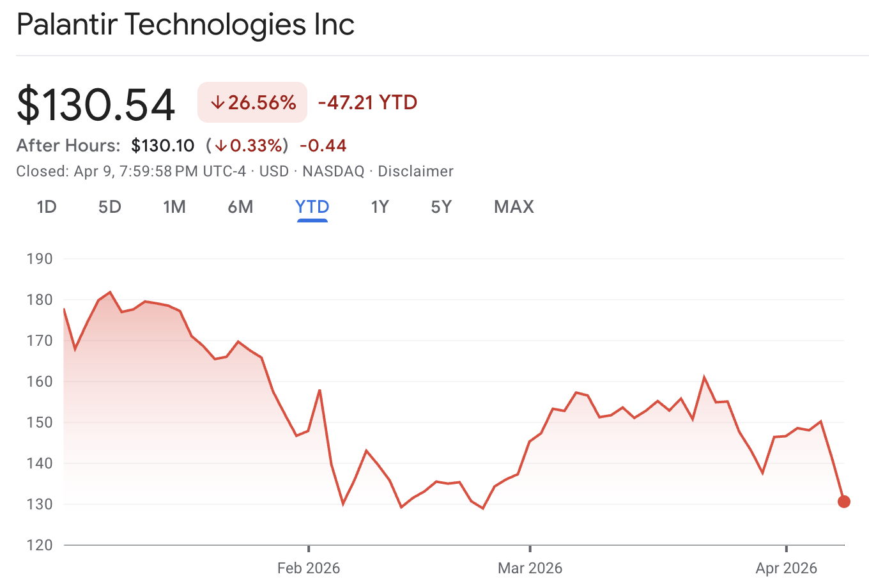The image size is (869, 588).
Task: Open the 5Y chart view
Action: pos(441,206)
